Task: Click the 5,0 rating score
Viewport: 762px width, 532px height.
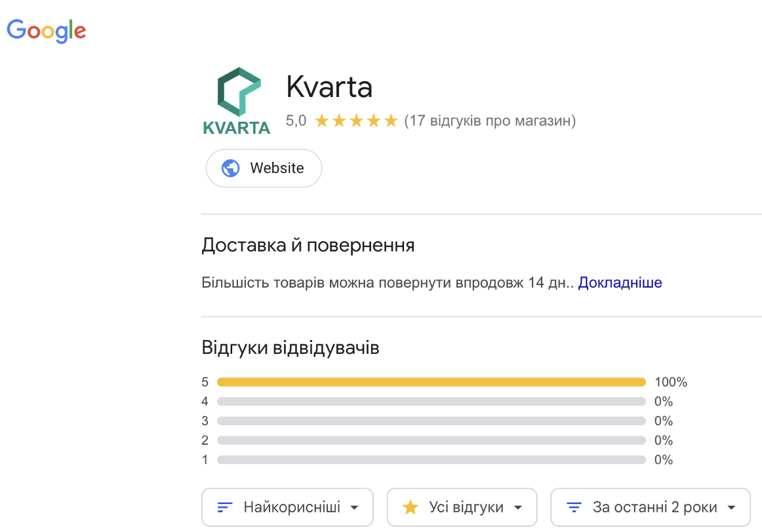Action: tap(296, 121)
